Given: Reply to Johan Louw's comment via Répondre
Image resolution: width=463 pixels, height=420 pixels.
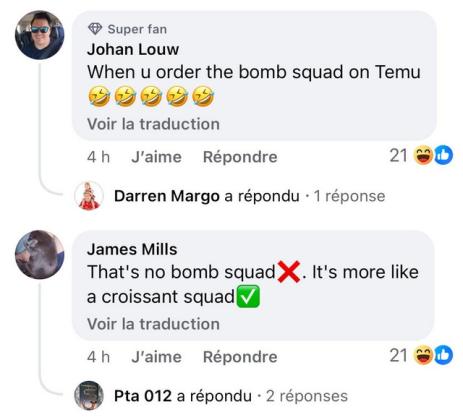Looking at the screenshot, I should (240, 157).
